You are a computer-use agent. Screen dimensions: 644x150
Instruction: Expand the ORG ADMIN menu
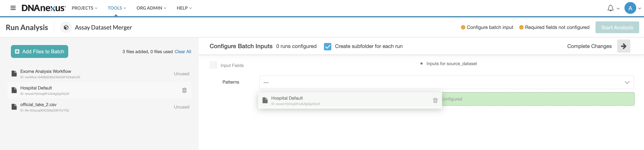tap(151, 8)
